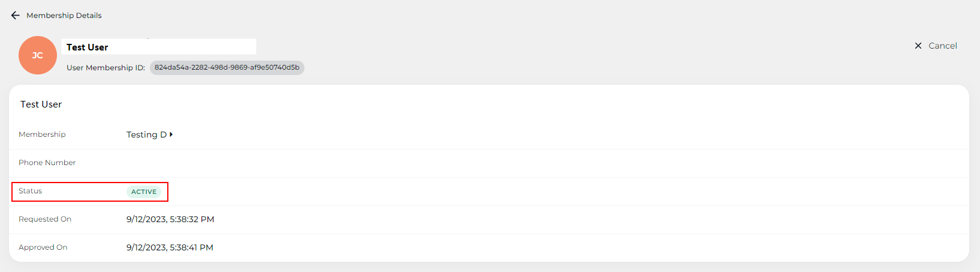980x272 pixels.
Task: Select the Requested On timestamp 5:38:32 PM
Action: (x=170, y=219)
